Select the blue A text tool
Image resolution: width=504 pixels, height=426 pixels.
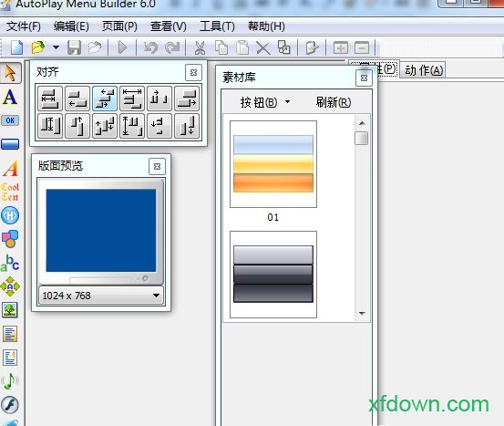coord(10,98)
